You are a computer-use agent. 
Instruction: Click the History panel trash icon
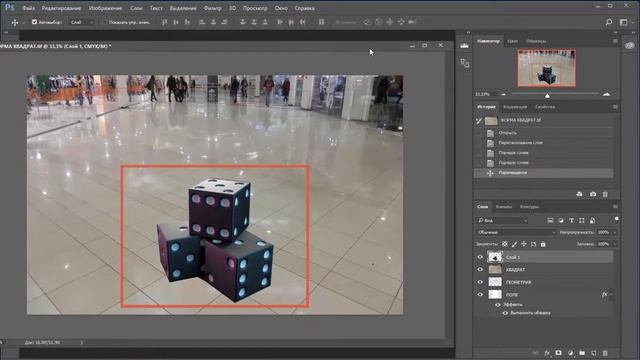click(x=605, y=194)
